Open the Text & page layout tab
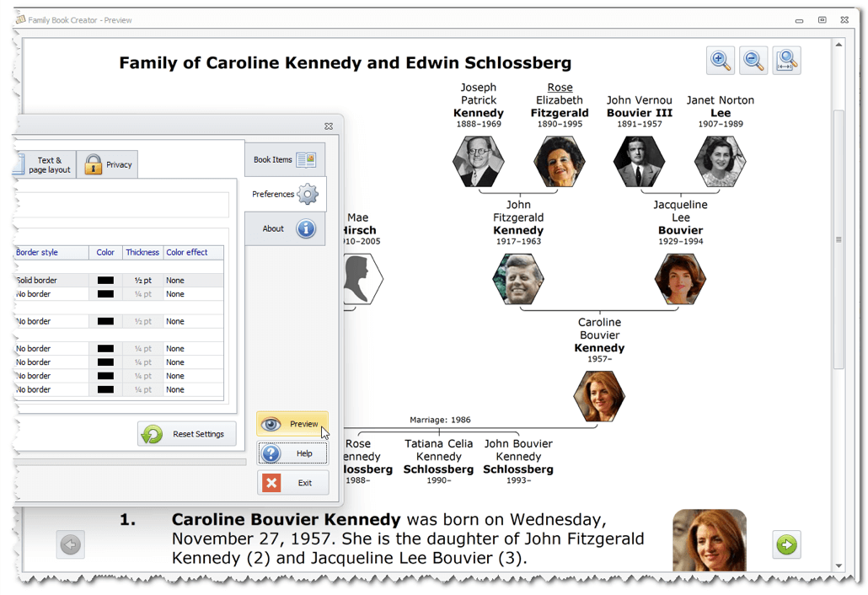This screenshot has width=868, height=595. [46, 164]
